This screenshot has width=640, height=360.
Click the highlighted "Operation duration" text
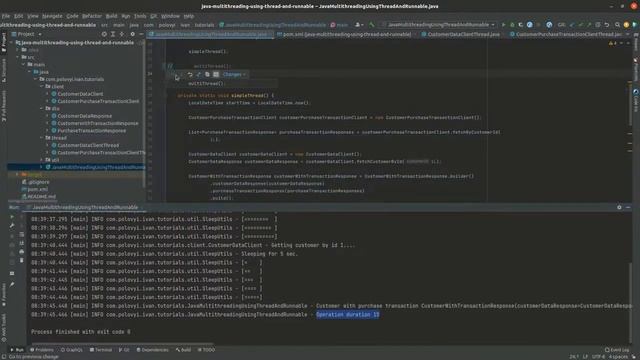[348, 315]
